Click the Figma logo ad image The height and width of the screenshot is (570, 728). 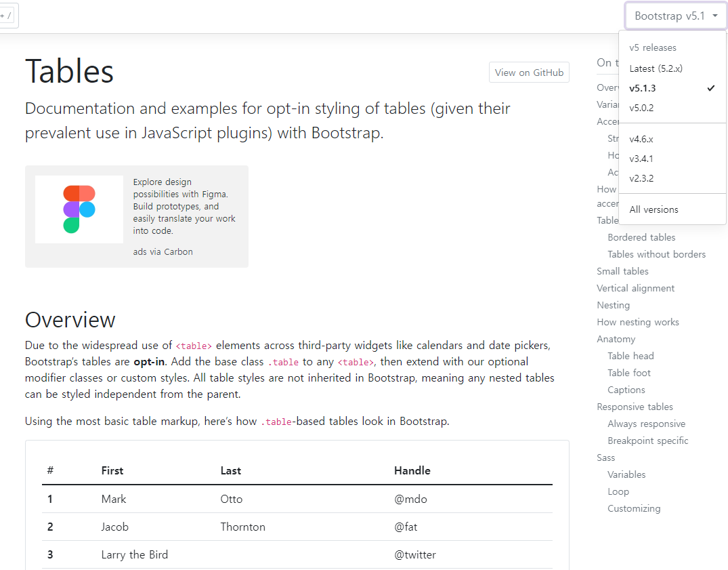(79, 209)
